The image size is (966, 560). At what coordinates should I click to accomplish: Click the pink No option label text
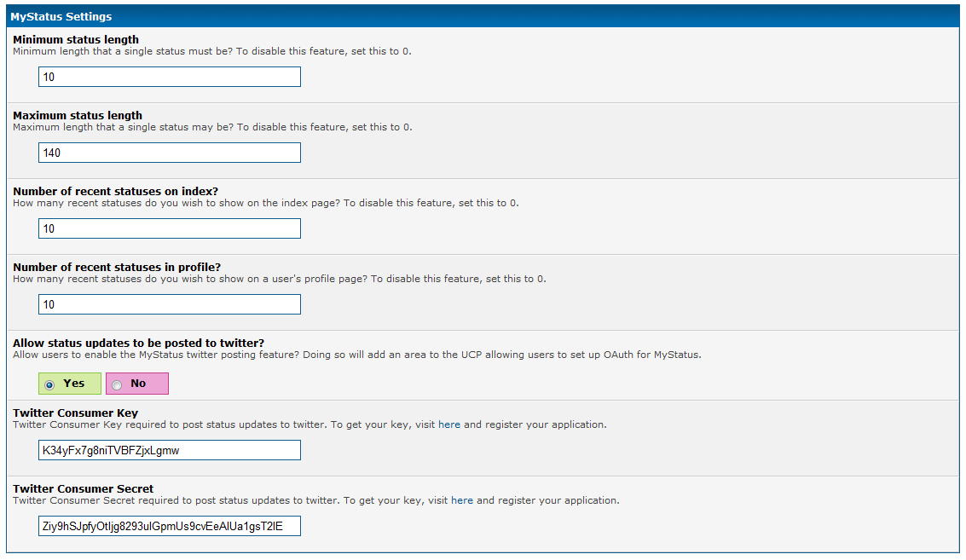tap(138, 384)
